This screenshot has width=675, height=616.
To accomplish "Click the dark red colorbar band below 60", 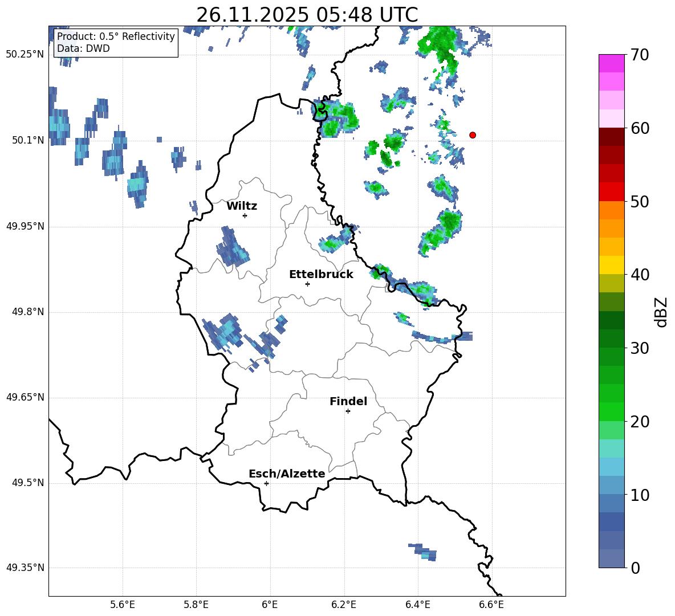I will 611,137.
